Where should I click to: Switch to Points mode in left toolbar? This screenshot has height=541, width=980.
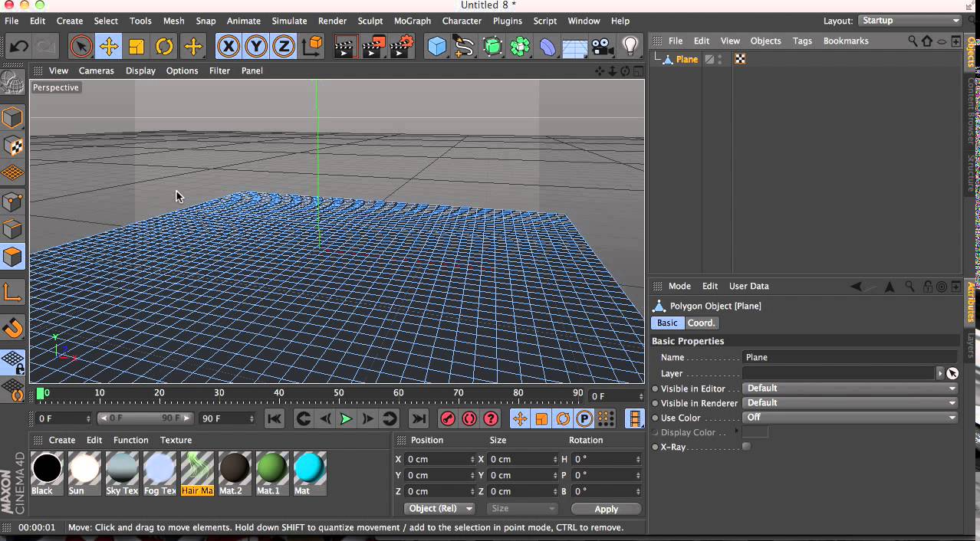point(12,202)
